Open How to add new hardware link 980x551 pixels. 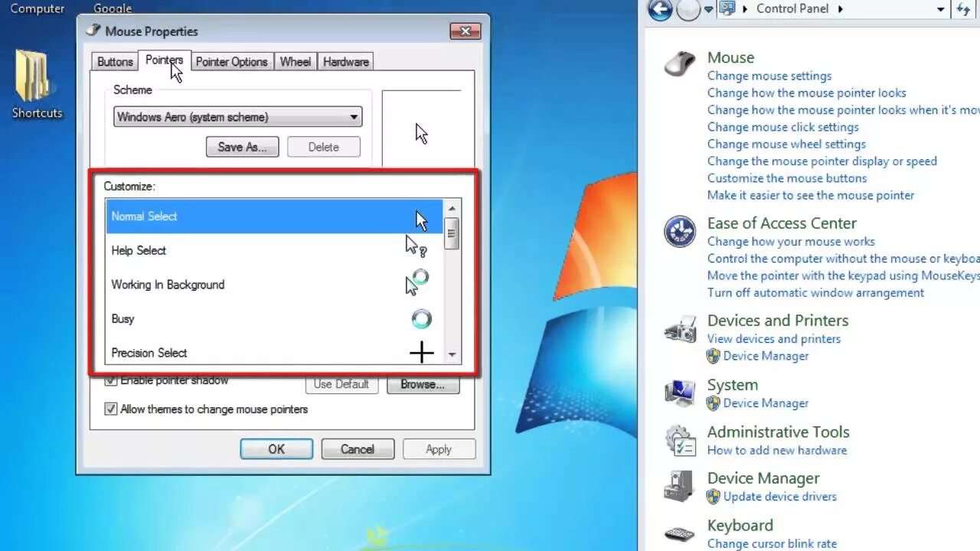pyautogui.click(x=777, y=450)
